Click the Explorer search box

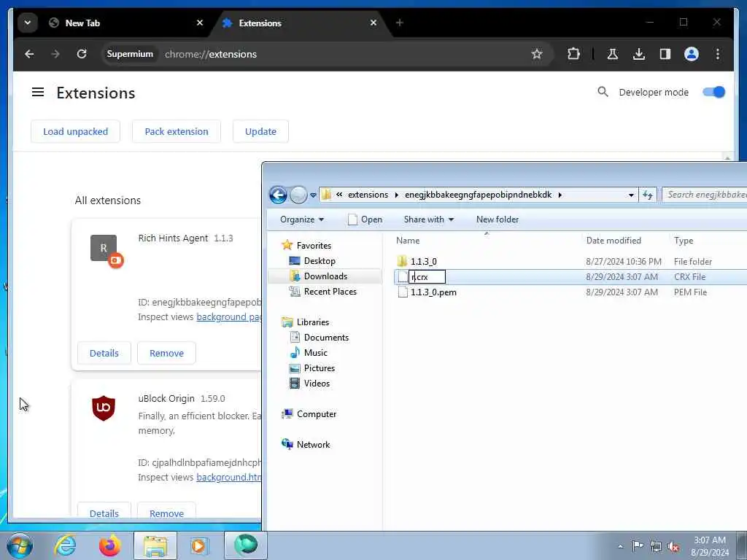(x=705, y=195)
